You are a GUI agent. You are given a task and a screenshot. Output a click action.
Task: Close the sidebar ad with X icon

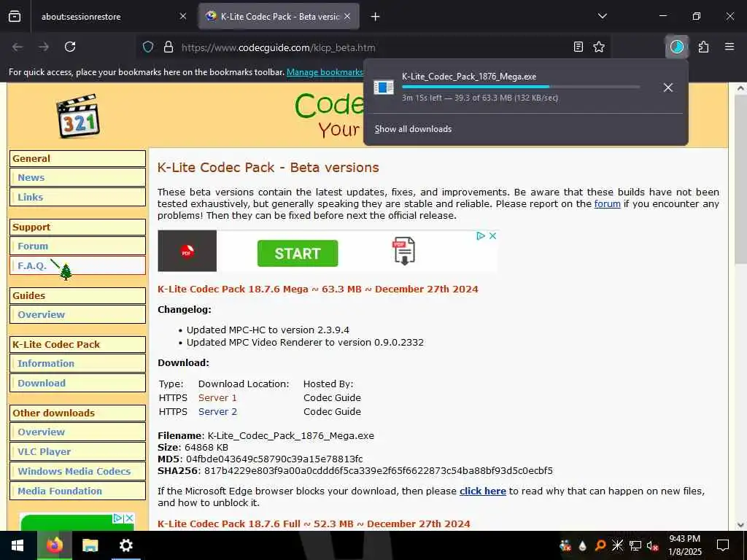(x=129, y=518)
